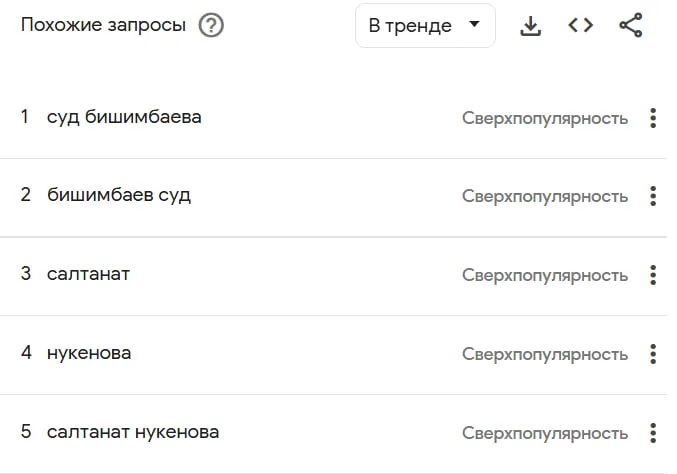This screenshot has width=677, height=474.
Task: Open the салтанат нукенова query
Action: 133,432
